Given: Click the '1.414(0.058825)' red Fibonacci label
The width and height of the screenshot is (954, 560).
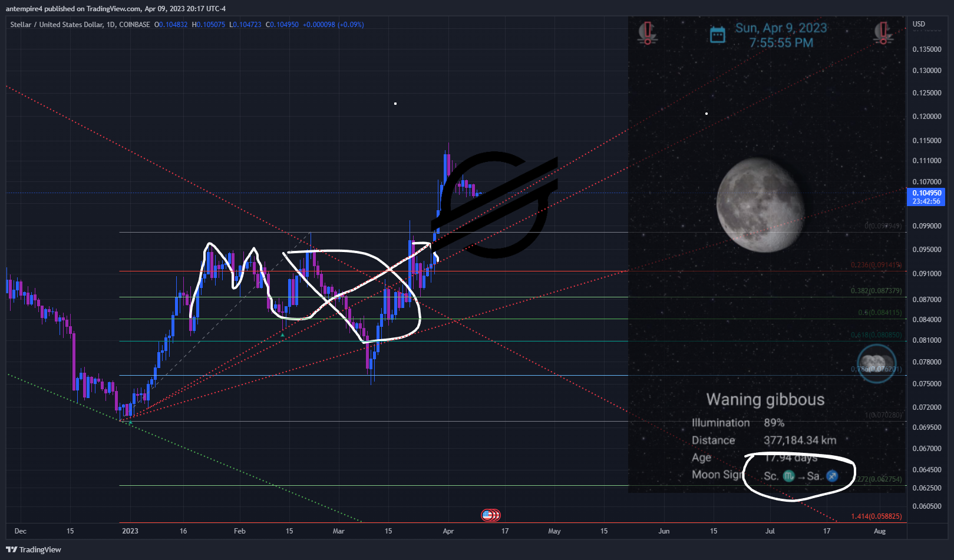Looking at the screenshot, I should [876, 516].
